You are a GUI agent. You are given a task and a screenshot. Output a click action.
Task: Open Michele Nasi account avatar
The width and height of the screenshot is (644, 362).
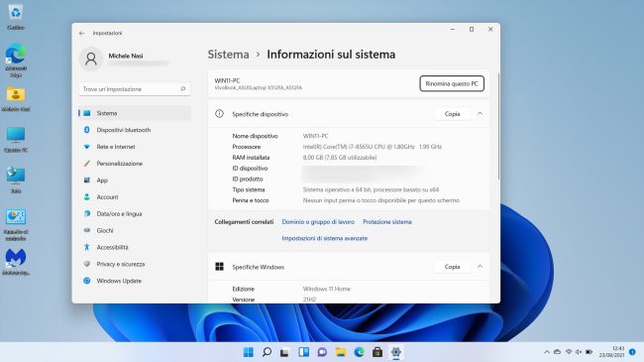click(91, 59)
